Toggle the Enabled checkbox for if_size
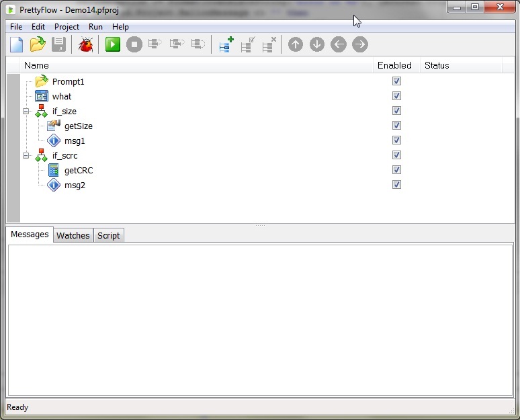Viewport: 520px width, 420px height. pyautogui.click(x=396, y=110)
